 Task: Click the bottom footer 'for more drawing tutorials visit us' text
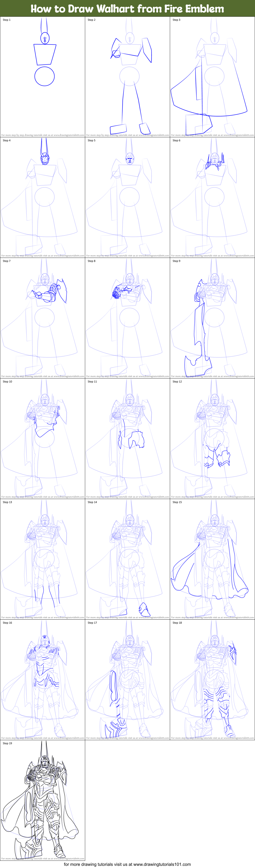click(x=127, y=864)
